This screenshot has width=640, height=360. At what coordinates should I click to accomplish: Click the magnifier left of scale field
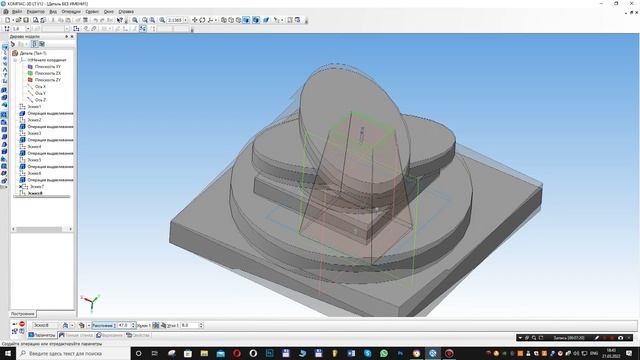pyautogui.click(x=162, y=20)
